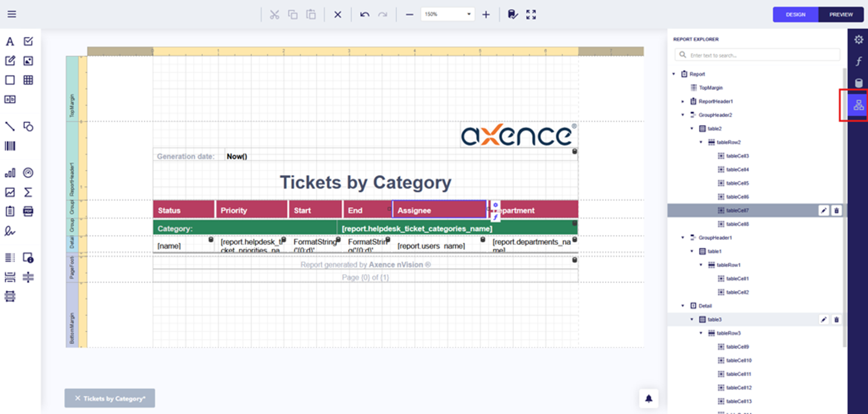868x414 pixels.
Task: Select the Label tool in the toolbox
Action: pyautogui.click(x=10, y=42)
